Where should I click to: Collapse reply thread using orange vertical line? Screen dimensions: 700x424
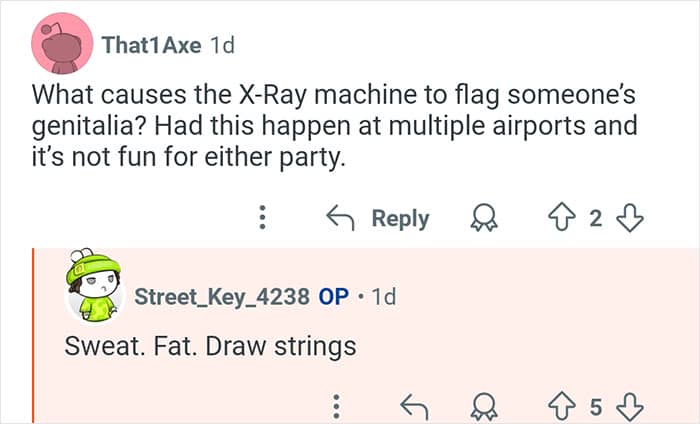coord(33,335)
